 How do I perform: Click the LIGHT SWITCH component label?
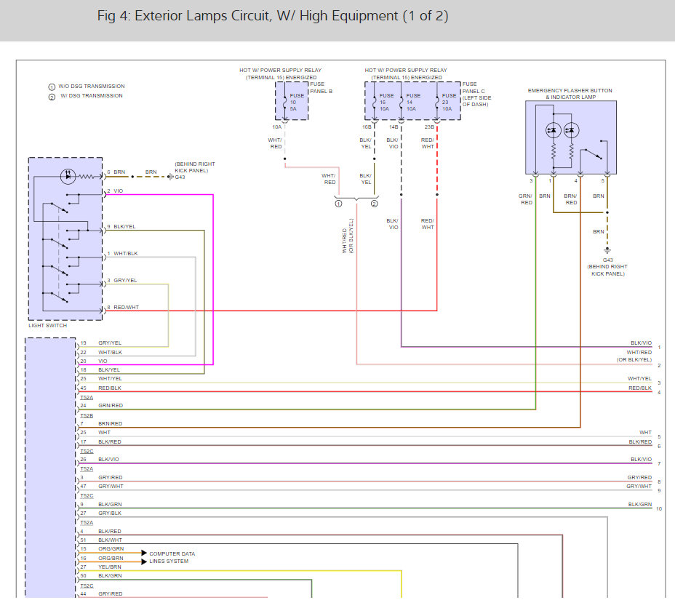point(47,326)
